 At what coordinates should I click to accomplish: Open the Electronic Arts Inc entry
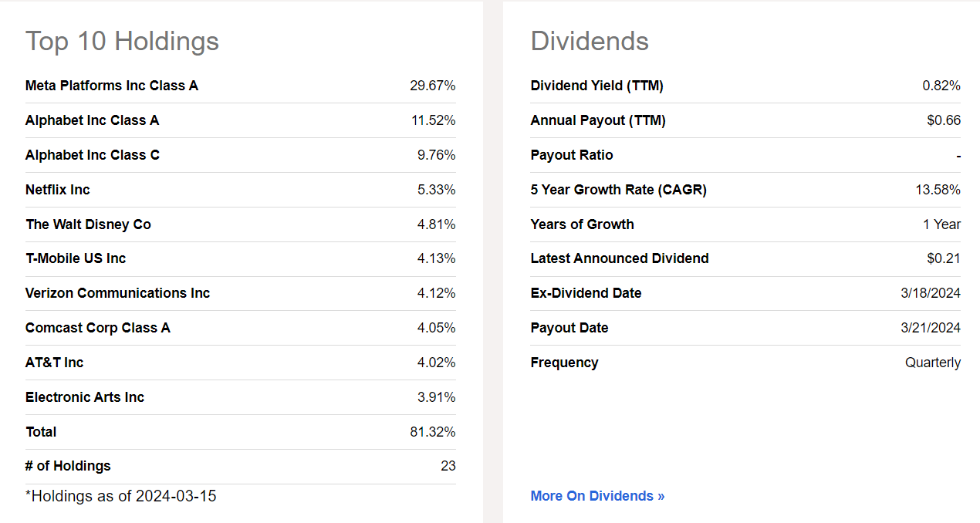pyautogui.click(x=84, y=397)
